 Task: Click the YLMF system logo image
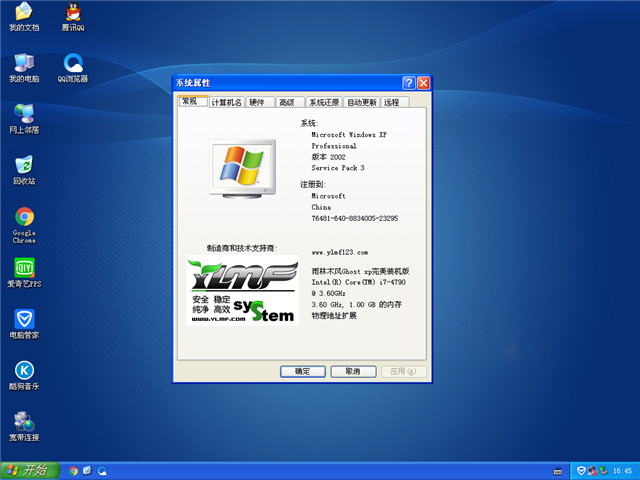pyautogui.click(x=243, y=290)
